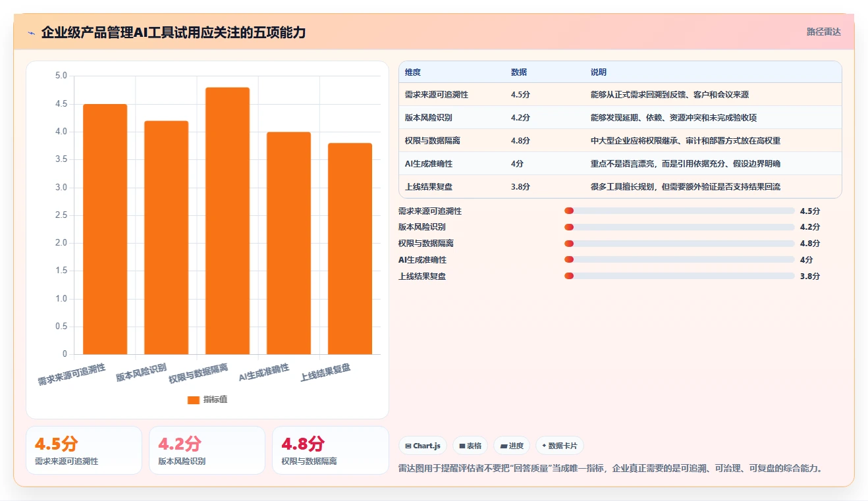Image resolution: width=868 pixels, height=501 pixels.
Task: Click the 4.2分 cell in the table
Action: (x=520, y=118)
